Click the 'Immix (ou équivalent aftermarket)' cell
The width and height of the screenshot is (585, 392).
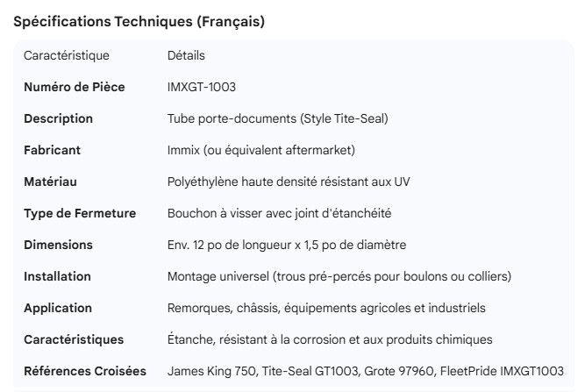tap(260, 150)
